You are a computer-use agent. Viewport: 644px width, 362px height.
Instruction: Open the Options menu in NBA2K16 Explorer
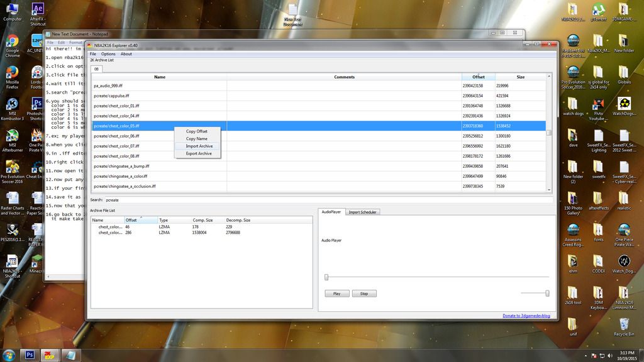(108, 54)
